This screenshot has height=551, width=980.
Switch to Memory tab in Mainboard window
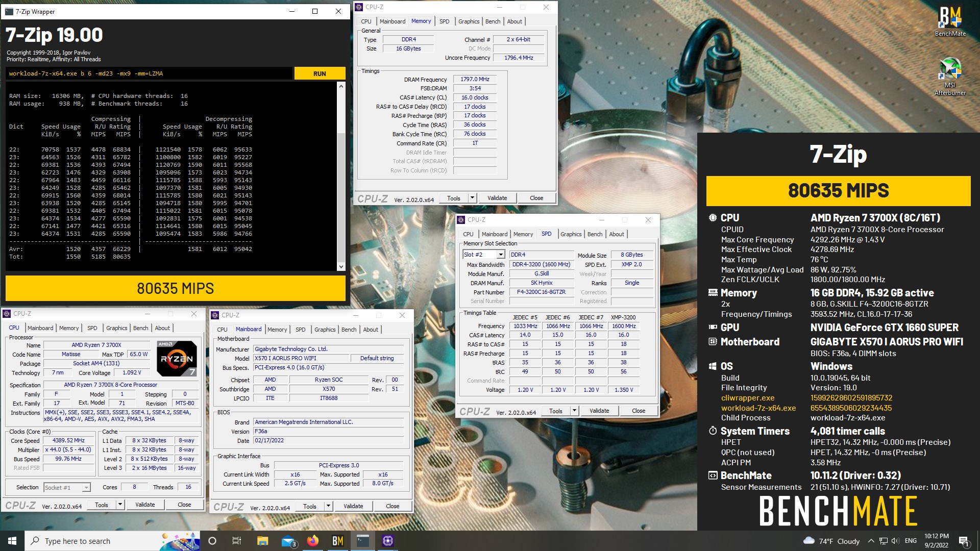point(277,330)
